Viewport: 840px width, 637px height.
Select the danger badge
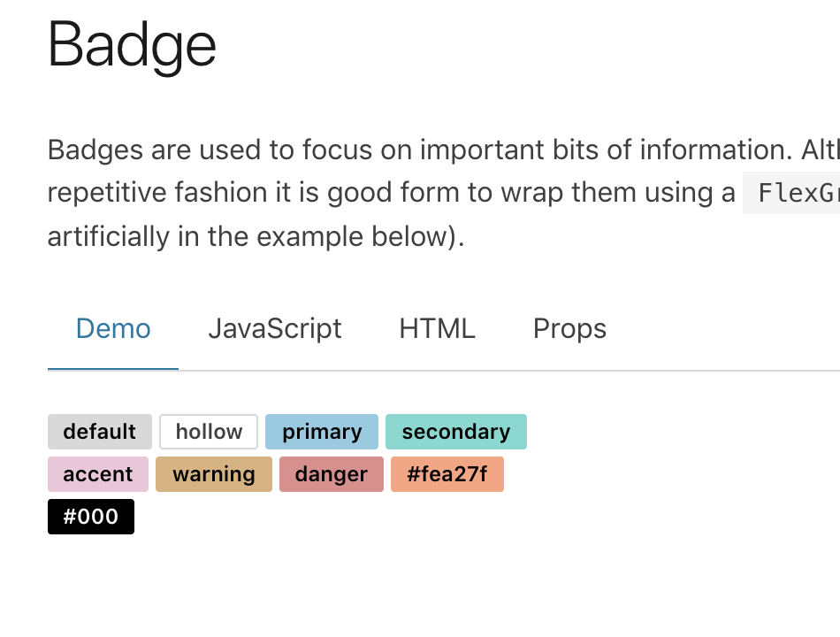pyautogui.click(x=331, y=474)
